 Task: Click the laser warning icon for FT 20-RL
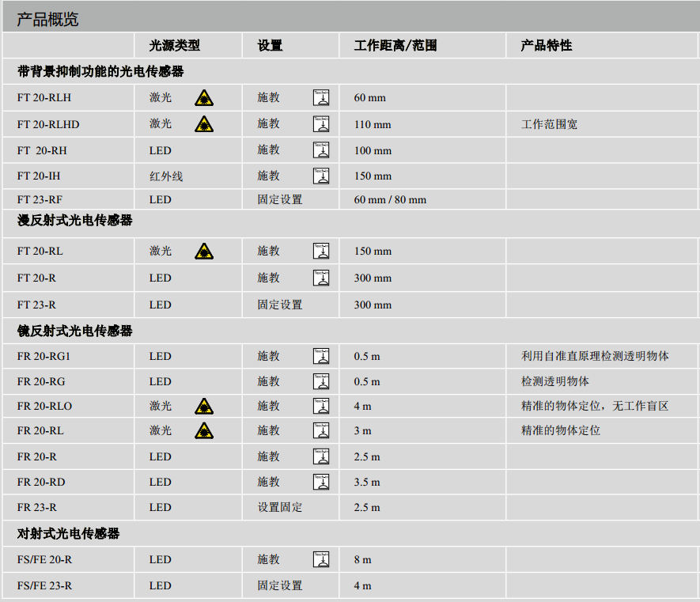click(x=204, y=252)
